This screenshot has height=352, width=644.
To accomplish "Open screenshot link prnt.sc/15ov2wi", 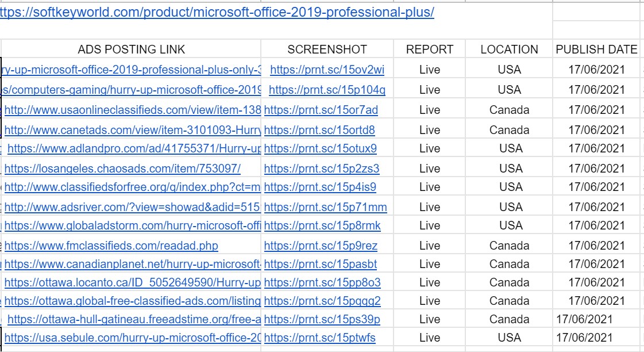I will coord(327,70).
